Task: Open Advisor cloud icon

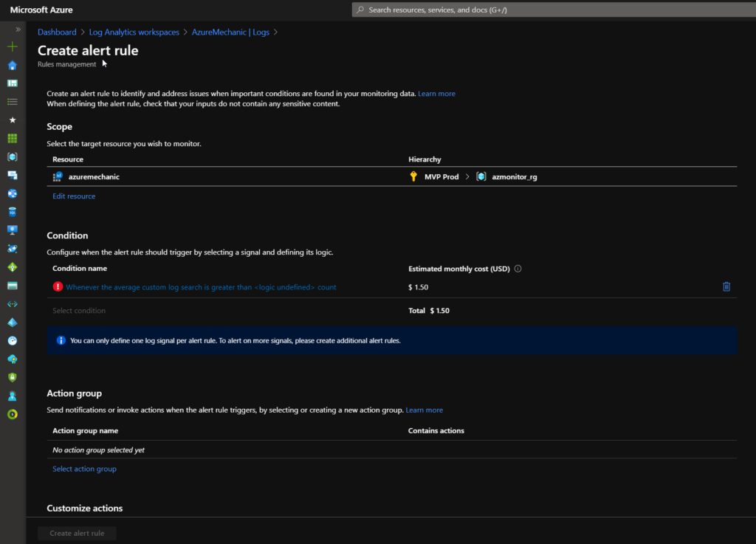Action: [13, 359]
